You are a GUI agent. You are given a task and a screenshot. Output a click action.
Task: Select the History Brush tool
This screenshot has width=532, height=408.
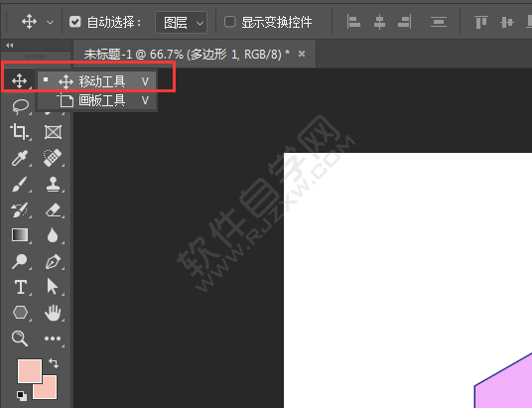(x=19, y=210)
